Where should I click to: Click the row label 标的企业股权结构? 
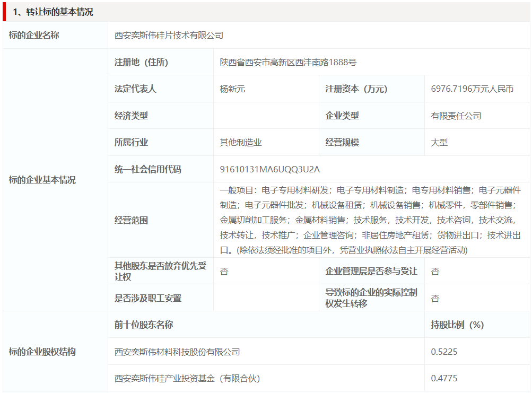tap(42, 352)
